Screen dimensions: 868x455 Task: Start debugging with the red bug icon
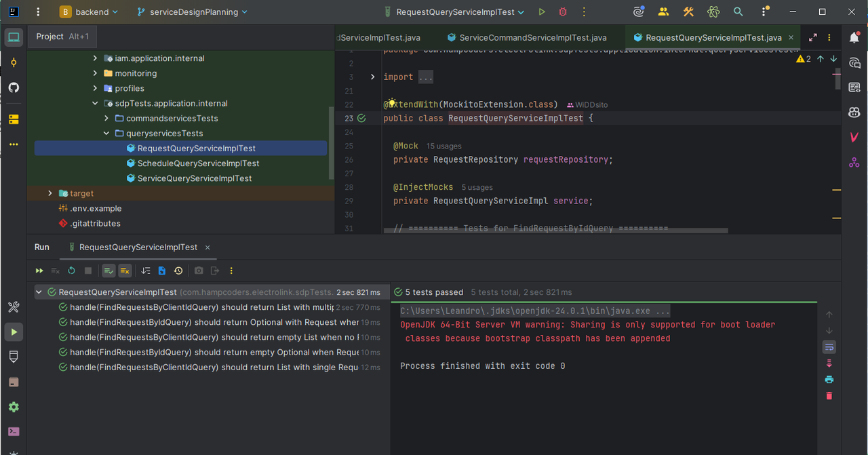point(562,12)
